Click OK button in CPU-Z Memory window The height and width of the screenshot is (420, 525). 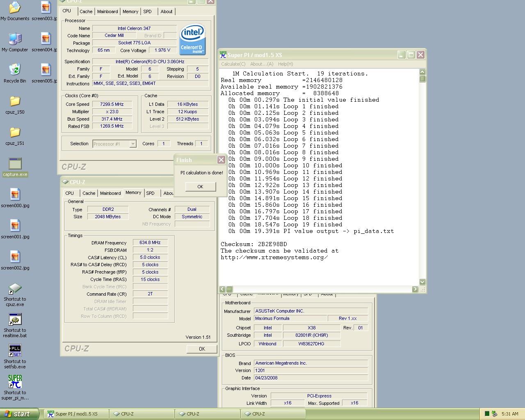tap(202, 349)
